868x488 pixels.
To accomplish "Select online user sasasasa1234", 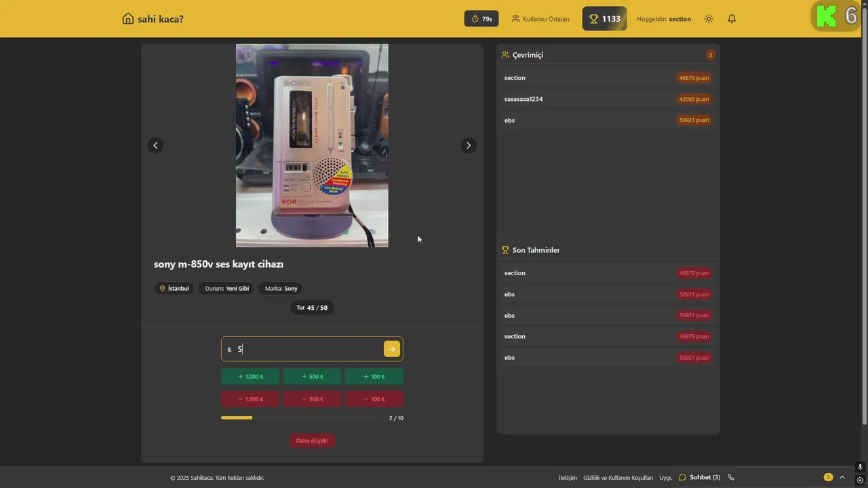I will tap(608, 99).
